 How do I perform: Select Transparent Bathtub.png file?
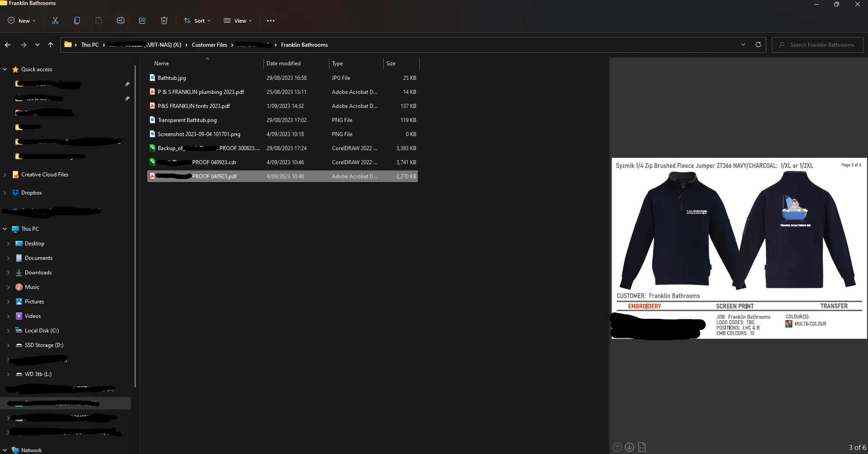pos(283,120)
